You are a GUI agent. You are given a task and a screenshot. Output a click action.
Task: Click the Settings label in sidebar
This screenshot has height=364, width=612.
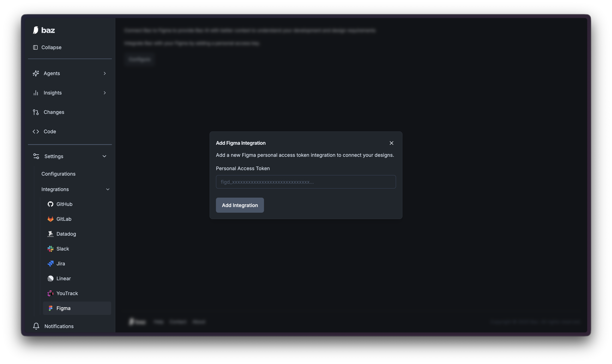point(54,156)
